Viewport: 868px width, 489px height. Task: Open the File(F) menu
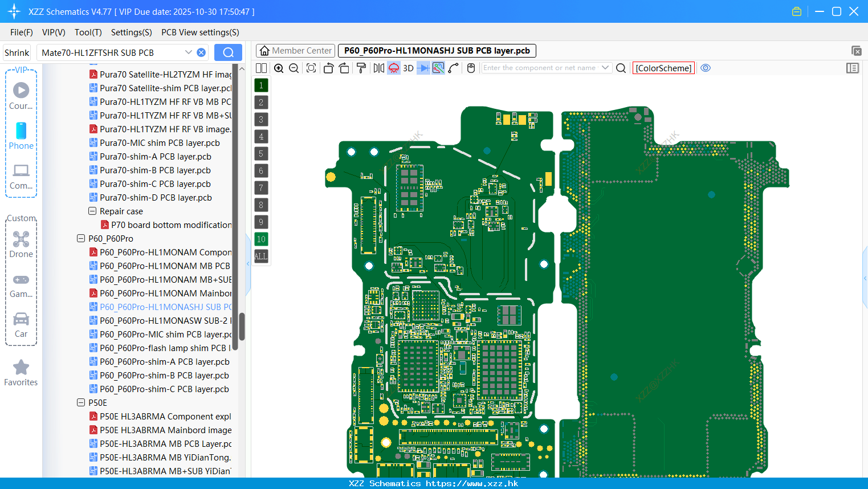point(22,32)
